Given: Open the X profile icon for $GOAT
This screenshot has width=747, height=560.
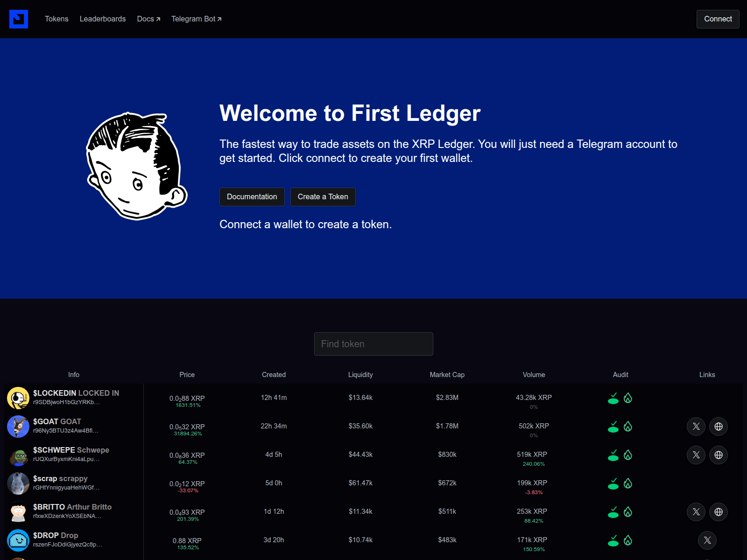Looking at the screenshot, I should coord(696,426).
